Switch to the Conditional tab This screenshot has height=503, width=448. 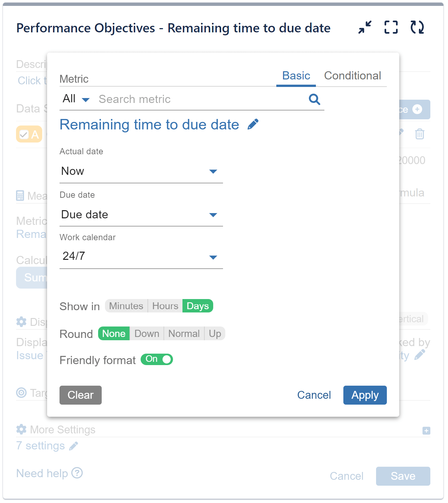tap(353, 76)
